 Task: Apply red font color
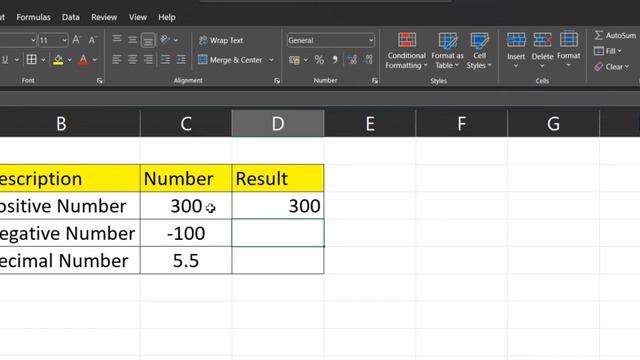[83, 60]
